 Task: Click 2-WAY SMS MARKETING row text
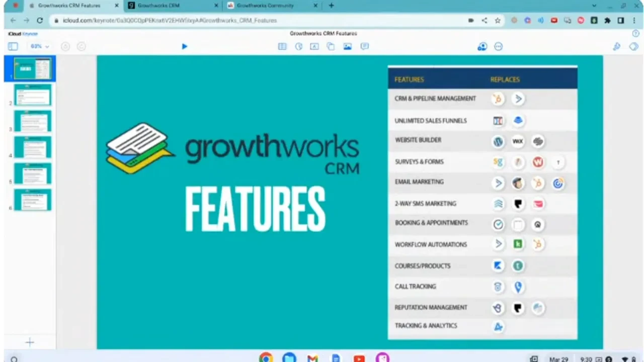[x=426, y=204]
